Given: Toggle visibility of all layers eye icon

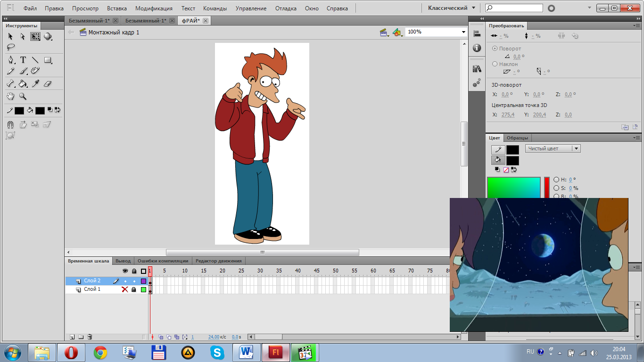Looking at the screenshot, I should pos(125,271).
